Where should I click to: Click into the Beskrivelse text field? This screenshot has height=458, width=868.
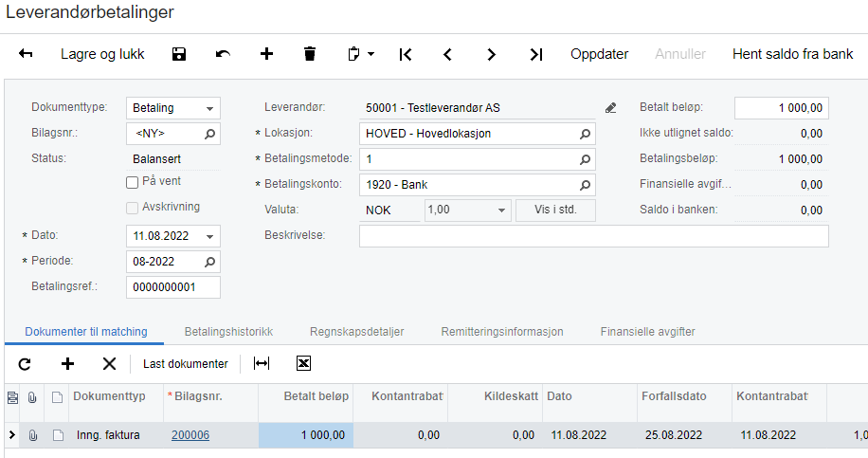coord(593,235)
